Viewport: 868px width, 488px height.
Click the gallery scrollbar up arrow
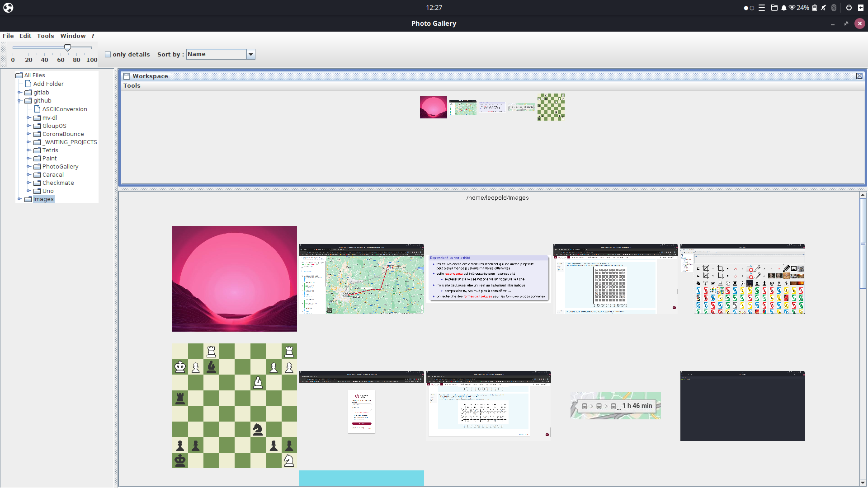(x=863, y=195)
